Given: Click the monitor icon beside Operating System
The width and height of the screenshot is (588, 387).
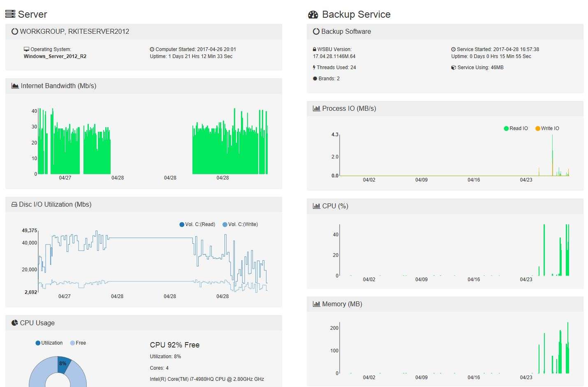Looking at the screenshot, I should 26,49.
